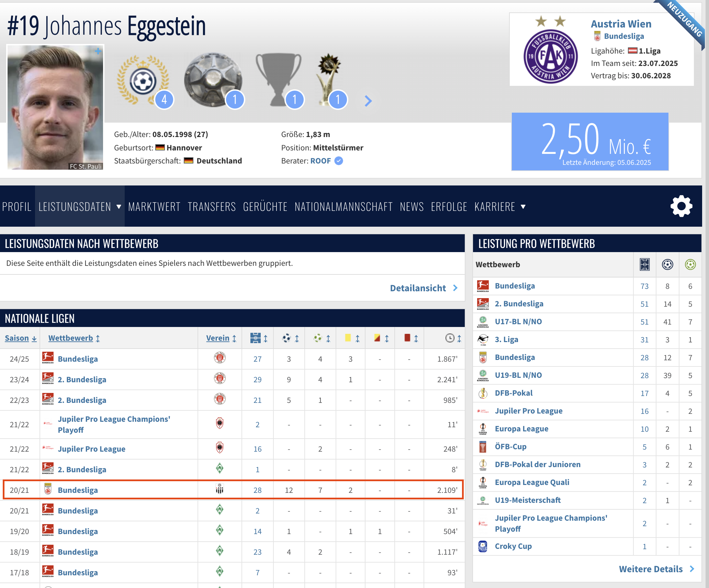This screenshot has height=588, width=709.
Task: Open U19-Meisterschaft link
Action: [528, 500]
